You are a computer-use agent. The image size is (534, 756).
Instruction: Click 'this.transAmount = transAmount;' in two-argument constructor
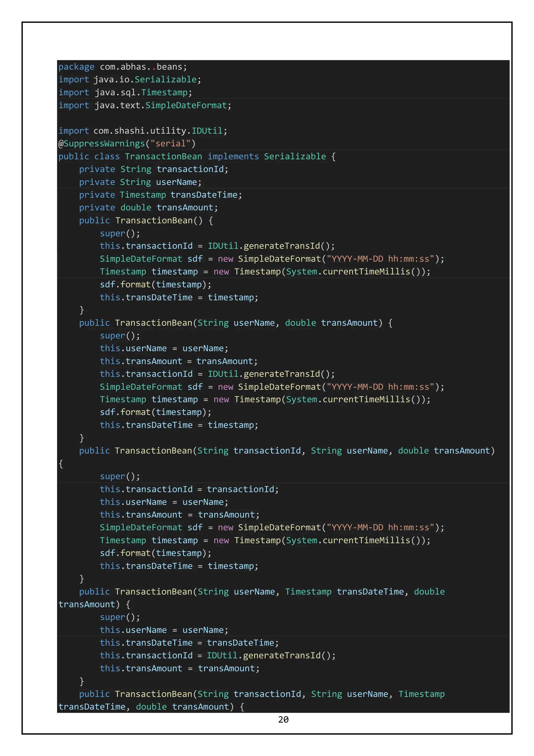tap(179, 361)
